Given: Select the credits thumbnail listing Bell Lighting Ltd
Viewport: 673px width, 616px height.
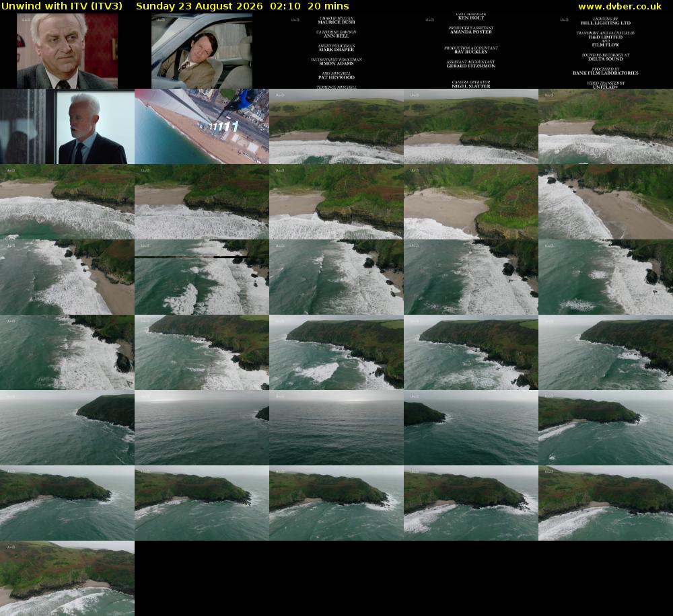Looking at the screenshot, I should 606,51.
